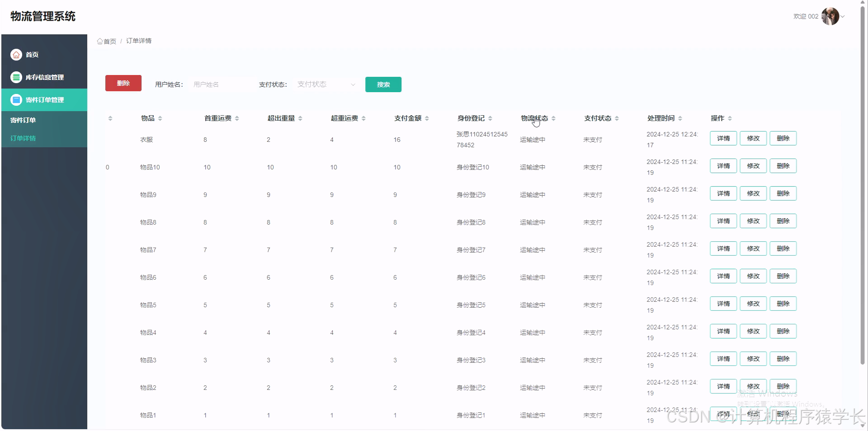Click the red 删除 button
Screen dimensions: 868x431
[x=123, y=83]
